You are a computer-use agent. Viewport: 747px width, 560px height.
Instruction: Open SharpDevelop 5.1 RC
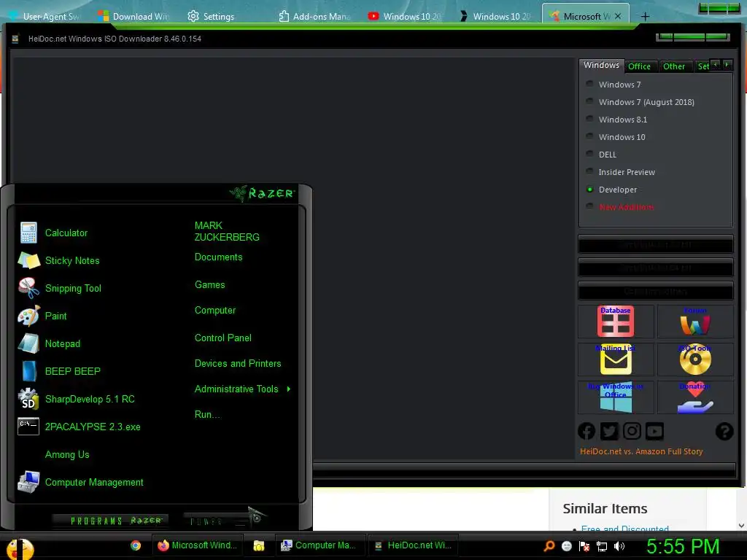(x=77, y=399)
